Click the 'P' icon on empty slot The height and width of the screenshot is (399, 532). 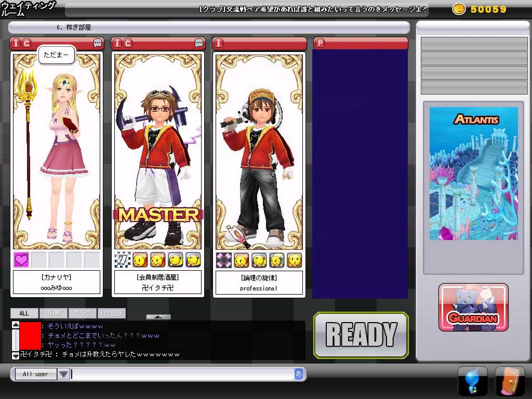[x=320, y=43]
